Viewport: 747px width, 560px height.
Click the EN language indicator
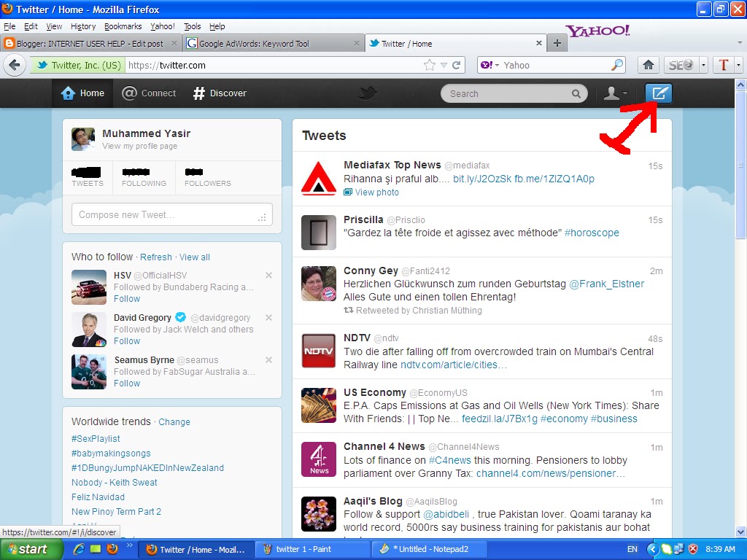pyautogui.click(x=632, y=549)
